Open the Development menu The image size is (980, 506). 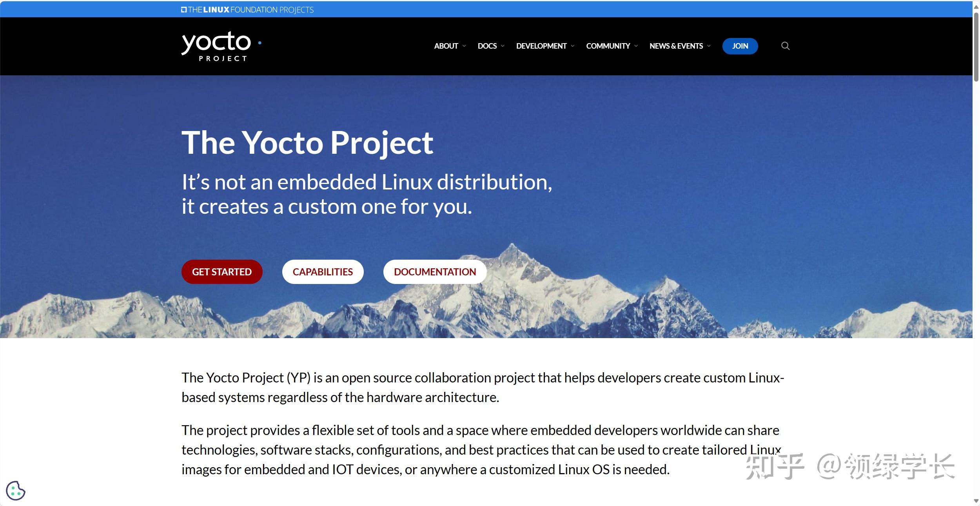541,46
